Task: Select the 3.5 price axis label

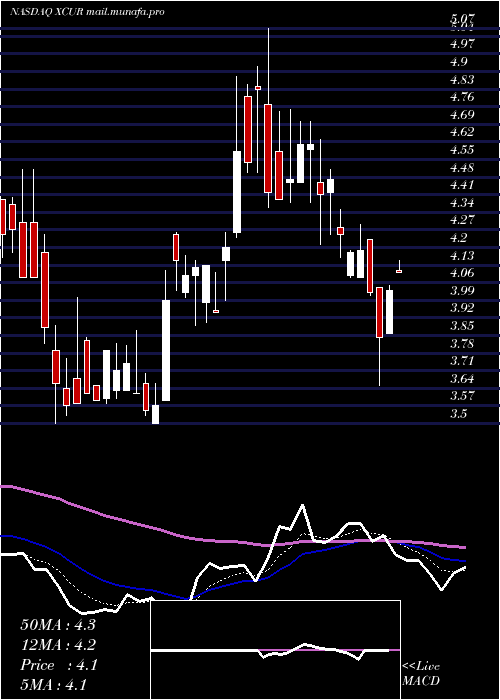Action: [461, 413]
